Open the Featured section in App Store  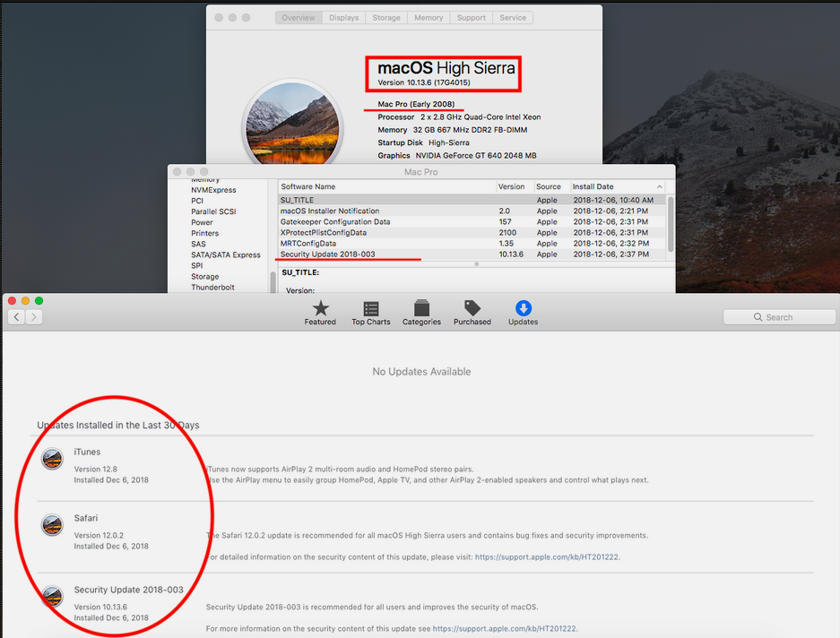click(320, 313)
